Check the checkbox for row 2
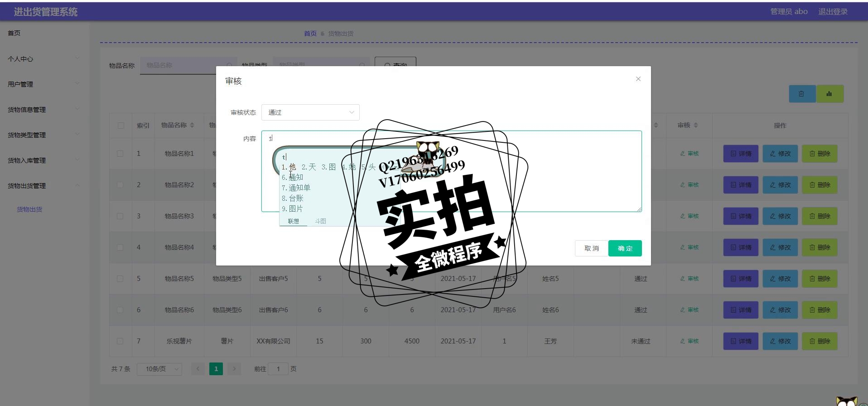Viewport: 868px width, 406px height. 120,185
